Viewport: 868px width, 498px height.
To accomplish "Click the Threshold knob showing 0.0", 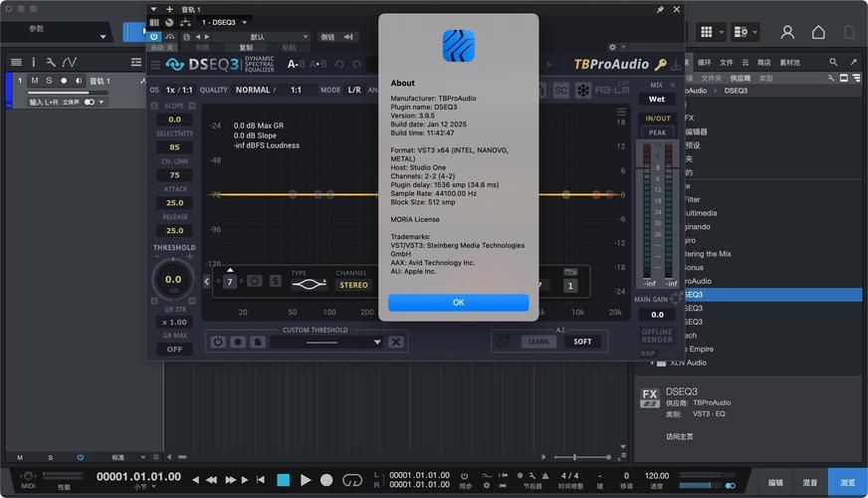I will click(x=173, y=280).
